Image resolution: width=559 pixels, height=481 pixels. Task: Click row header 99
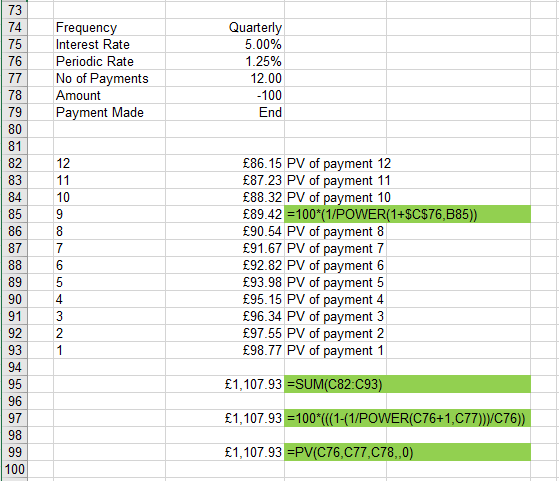pyautogui.click(x=14, y=452)
